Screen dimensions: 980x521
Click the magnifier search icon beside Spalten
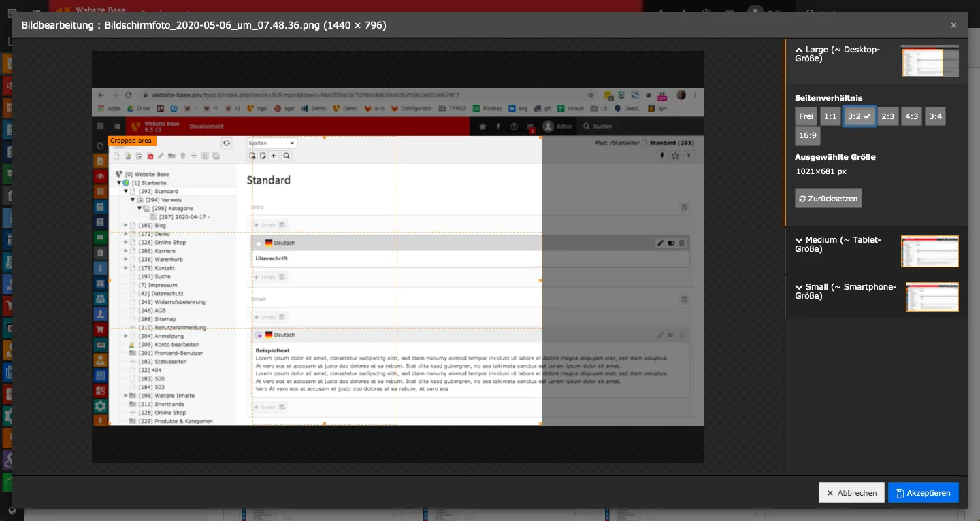287,156
